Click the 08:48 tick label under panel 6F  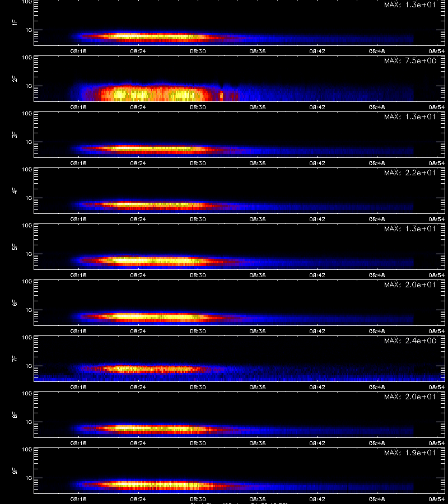(x=377, y=331)
